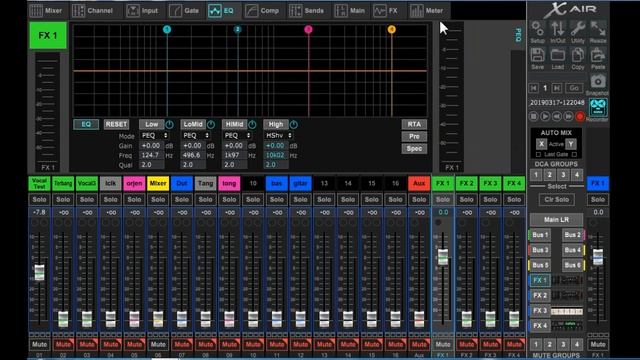Unmute the Tirbang channel
This screenshot has width=640, height=360.
tap(63, 344)
